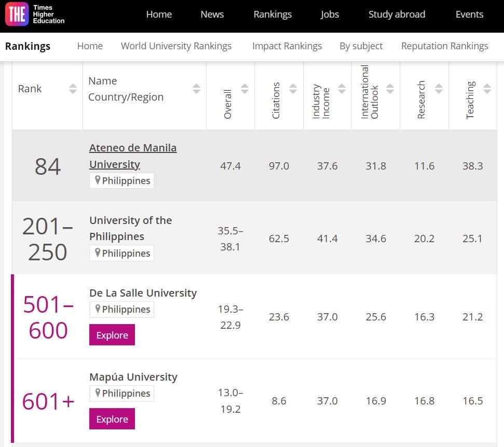The height and width of the screenshot is (447, 504).
Task: Sort by Name Country/Region arrows
Action: pyautogui.click(x=196, y=89)
